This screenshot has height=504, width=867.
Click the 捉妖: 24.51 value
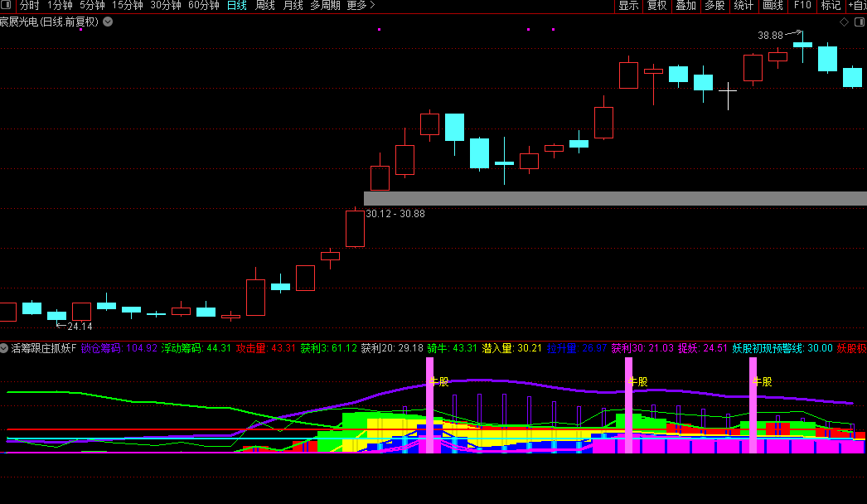coord(703,348)
